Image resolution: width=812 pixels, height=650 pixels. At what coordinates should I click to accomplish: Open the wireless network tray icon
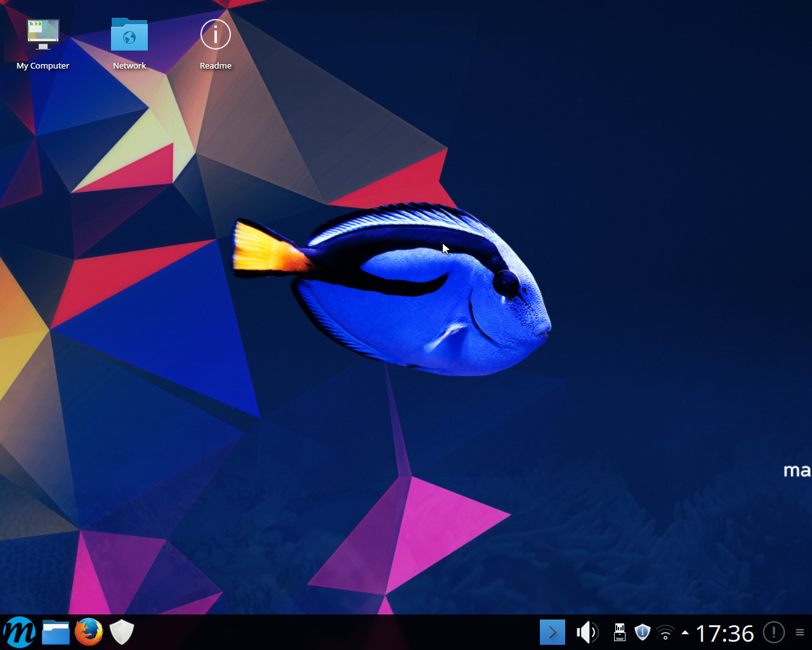click(665, 632)
